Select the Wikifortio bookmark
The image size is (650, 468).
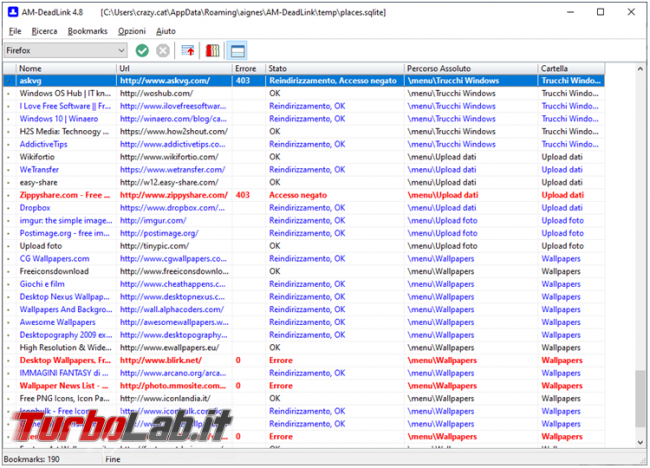pyautogui.click(x=304, y=157)
